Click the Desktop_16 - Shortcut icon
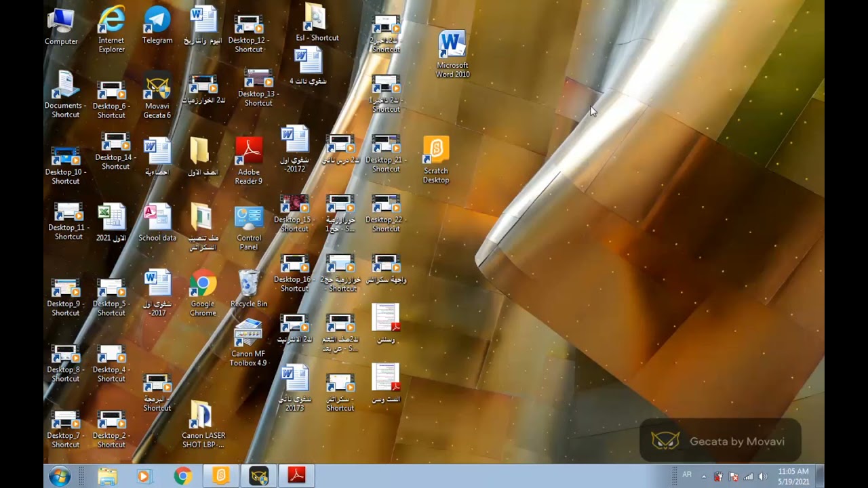The width and height of the screenshot is (868, 488). 294,272
